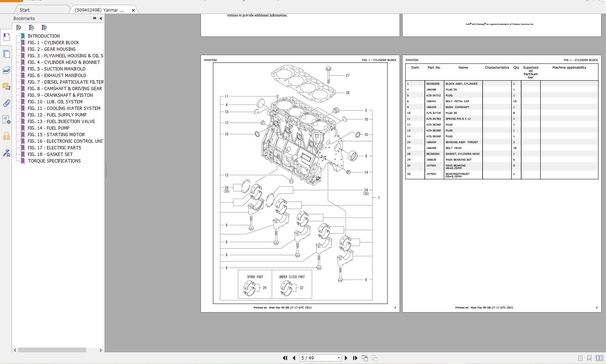606x364 pixels.
Task: Expand all bookmark options
Action: (x=94, y=18)
